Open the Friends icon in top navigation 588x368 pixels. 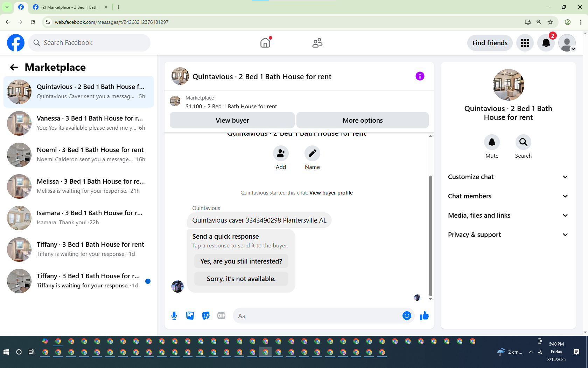pos(317,43)
